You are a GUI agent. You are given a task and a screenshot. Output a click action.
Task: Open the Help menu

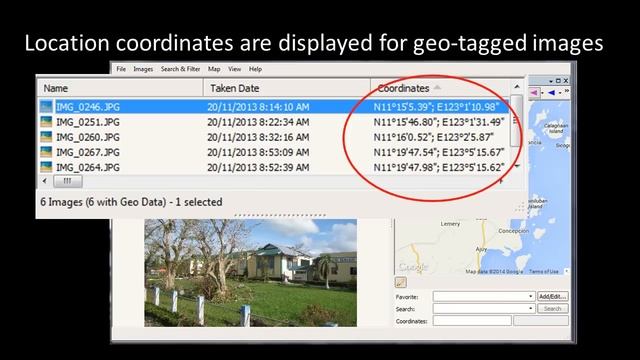(255, 69)
